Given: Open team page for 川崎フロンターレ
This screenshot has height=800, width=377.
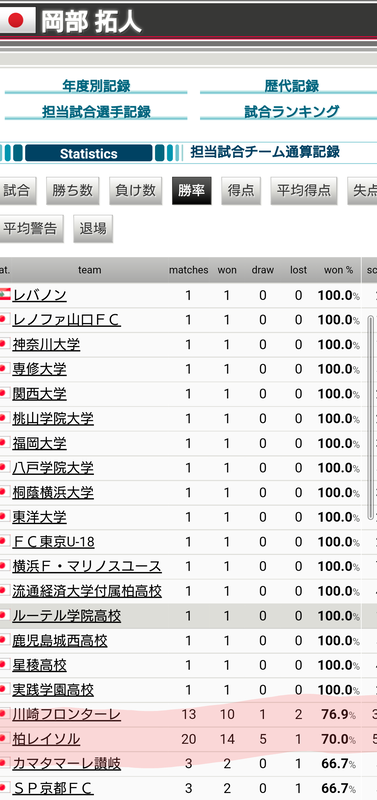Looking at the screenshot, I should point(66,714).
